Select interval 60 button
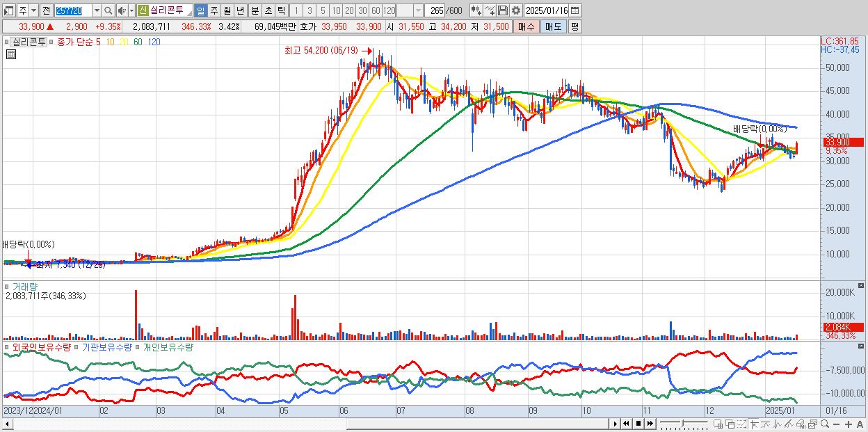 [376, 10]
